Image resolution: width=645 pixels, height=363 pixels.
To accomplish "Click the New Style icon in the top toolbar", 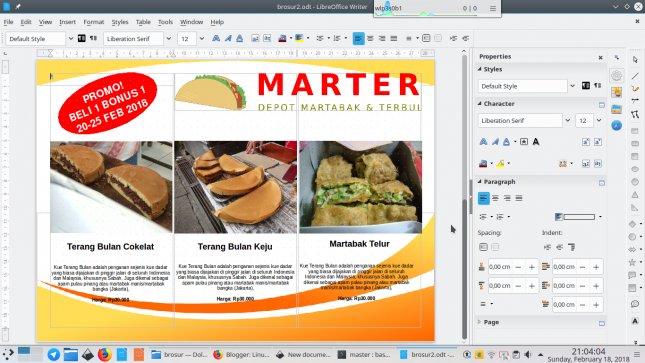I will click(x=94, y=38).
